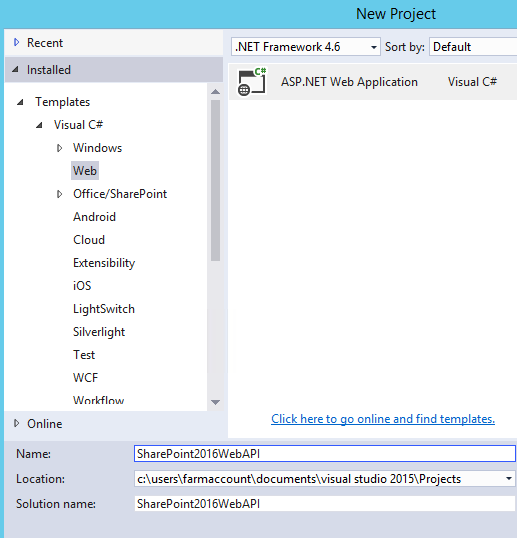Viewport: 517px width, 538px height.
Task: Select the Silverlight template category
Action: click(x=99, y=332)
